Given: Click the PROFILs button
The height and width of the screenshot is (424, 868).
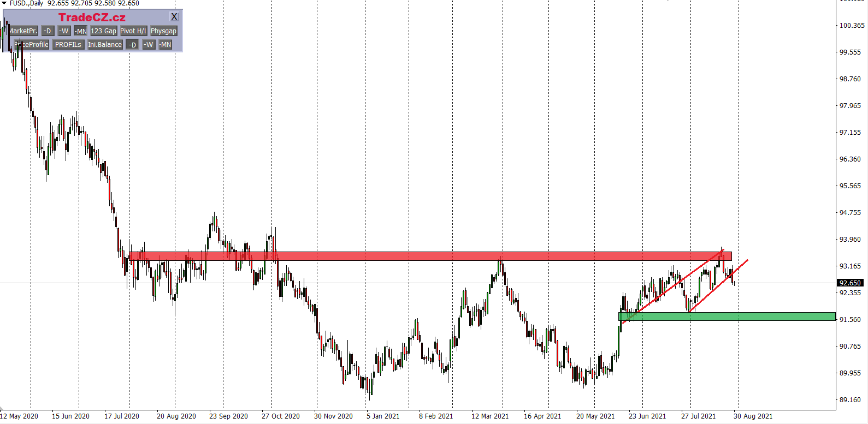Looking at the screenshot, I should [x=68, y=45].
